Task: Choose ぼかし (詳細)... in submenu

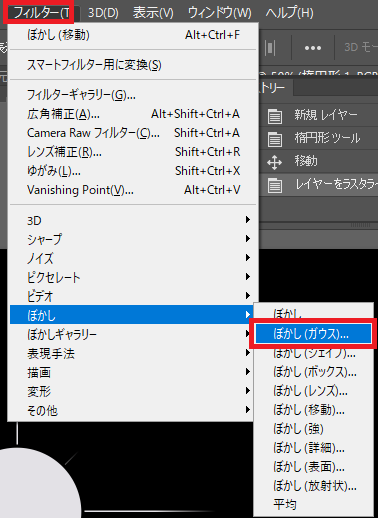Action: pyautogui.click(x=313, y=448)
